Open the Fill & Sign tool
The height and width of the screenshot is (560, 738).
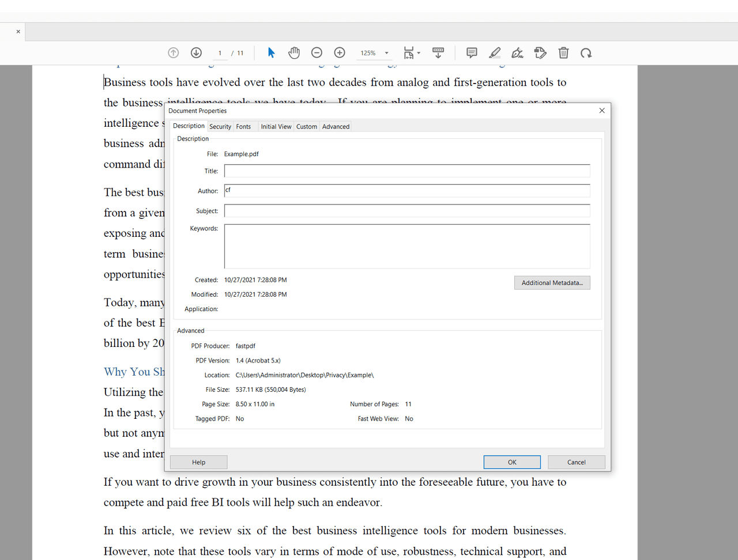point(517,52)
